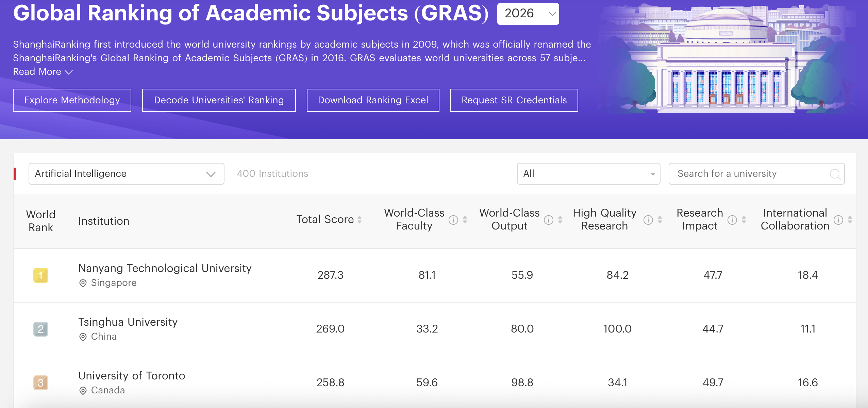Open University of Toronto link

[132, 376]
